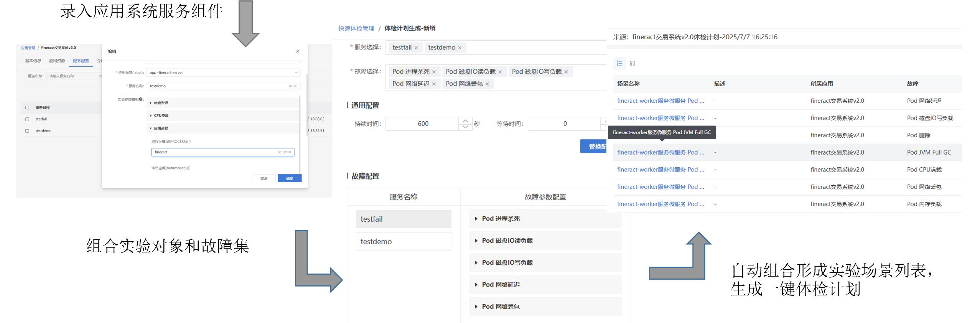Screen dimensions: 980x323
Task: Expand Pod 网络丢包 fault parameter config
Action: click(x=545, y=307)
